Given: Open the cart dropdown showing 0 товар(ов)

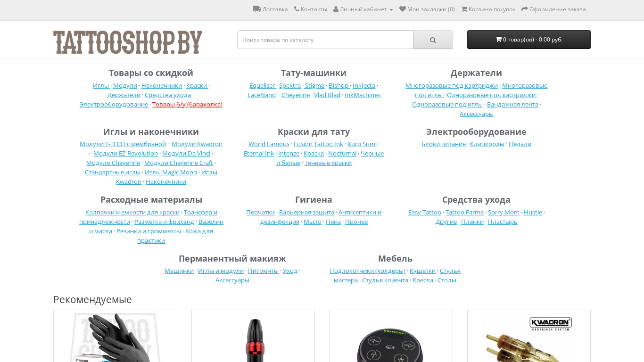Looking at the screenshot, I should point(528,40).
